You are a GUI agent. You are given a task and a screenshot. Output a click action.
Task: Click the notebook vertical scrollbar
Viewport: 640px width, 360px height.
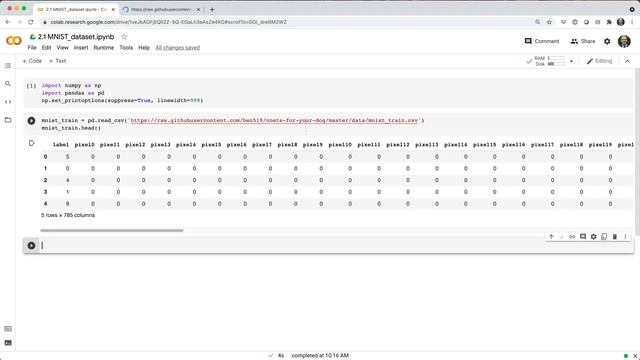coord(637,151)
